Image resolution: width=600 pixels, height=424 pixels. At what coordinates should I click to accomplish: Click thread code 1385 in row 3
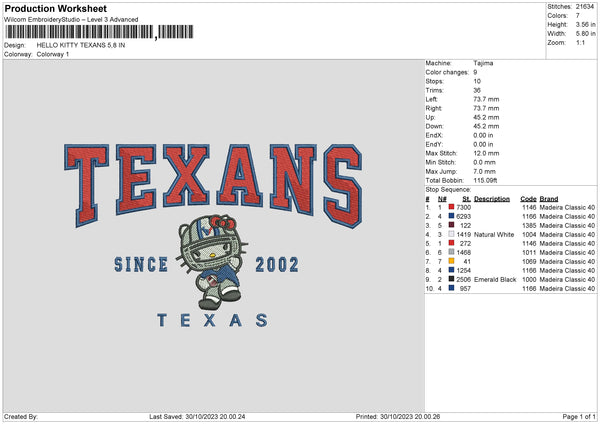529,225
